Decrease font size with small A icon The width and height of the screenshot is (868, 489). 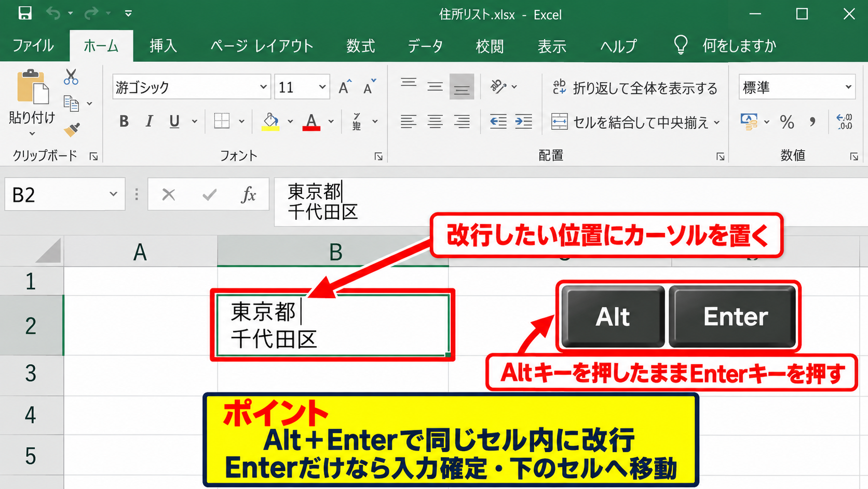(x=370, y=87)
